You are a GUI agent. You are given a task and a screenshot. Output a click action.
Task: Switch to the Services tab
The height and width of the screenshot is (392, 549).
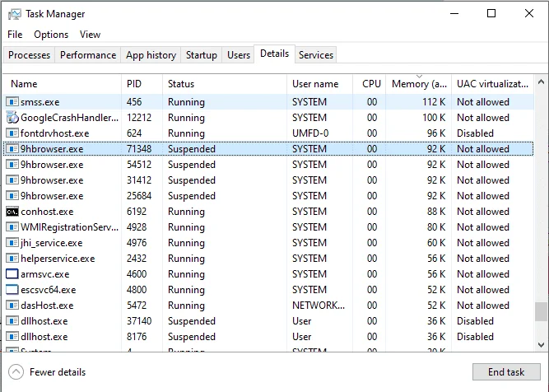pyautogui.click(x=316, y=55)
